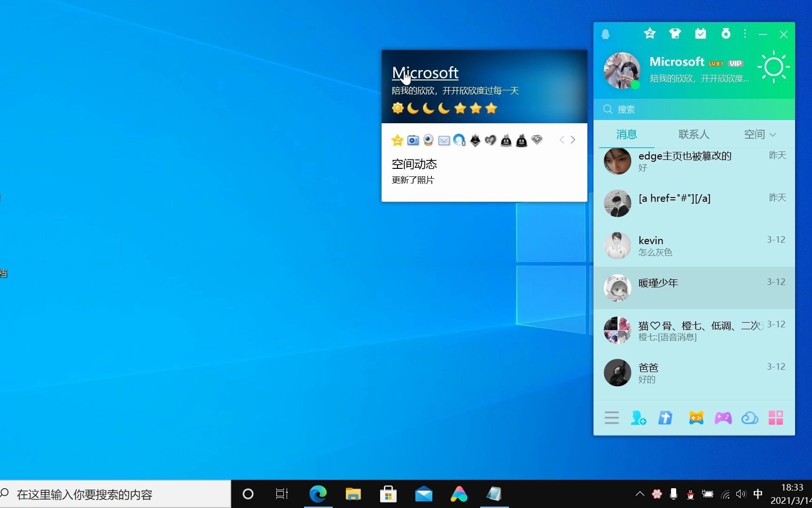The height and width of the screenshot is (508, 812).
Task: Click the VIP badge
Action: (x=735, y=63)
